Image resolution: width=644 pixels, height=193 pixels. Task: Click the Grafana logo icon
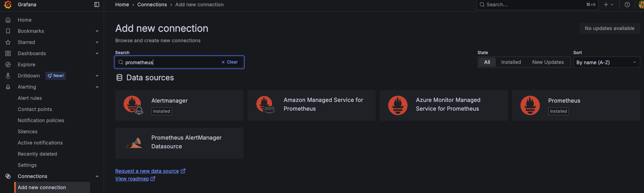[x=8, y=5]
